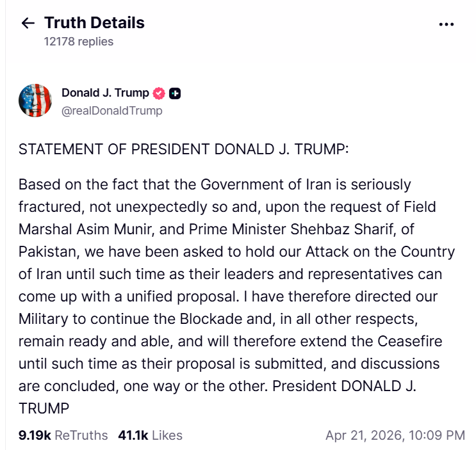Click the Apr 21, 2026 timestamp
Image resolution: width=476 pixels, height=450 pixels.
pos(395,435)
